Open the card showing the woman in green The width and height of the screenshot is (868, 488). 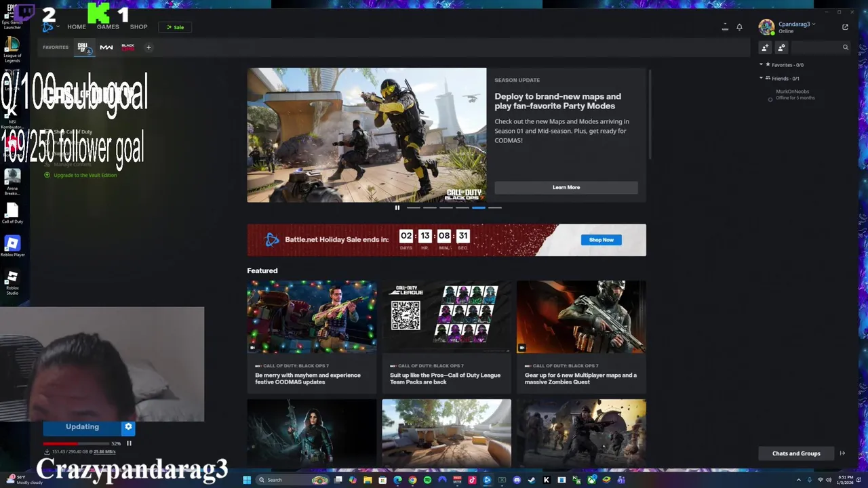[311, 433]
